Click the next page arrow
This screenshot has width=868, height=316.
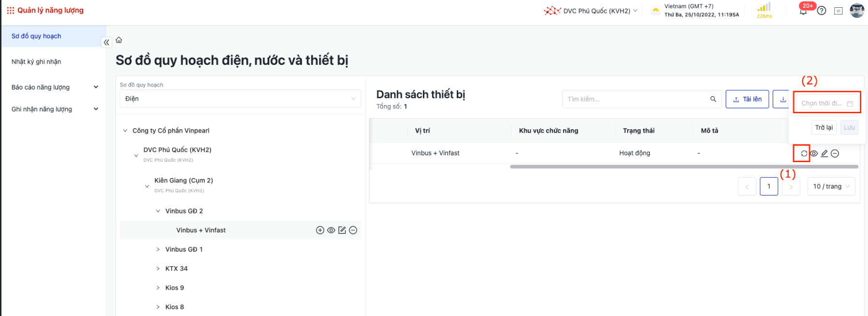[791, 186]
